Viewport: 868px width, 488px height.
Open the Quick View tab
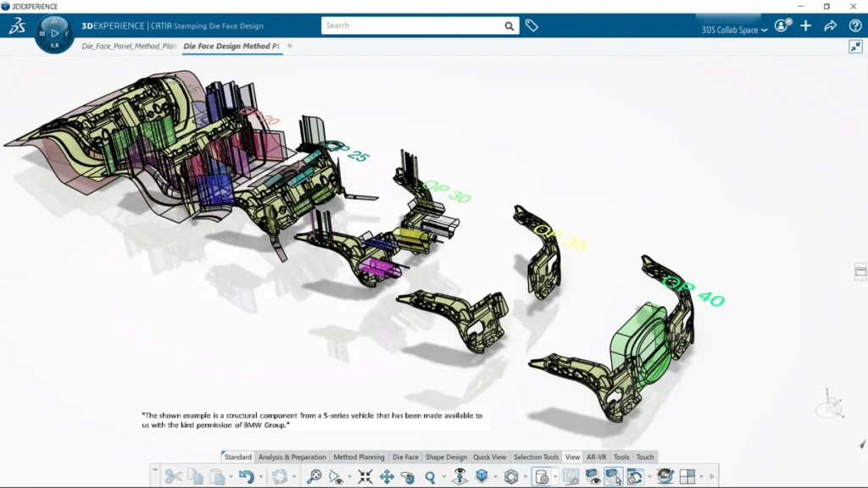(489, 457)
